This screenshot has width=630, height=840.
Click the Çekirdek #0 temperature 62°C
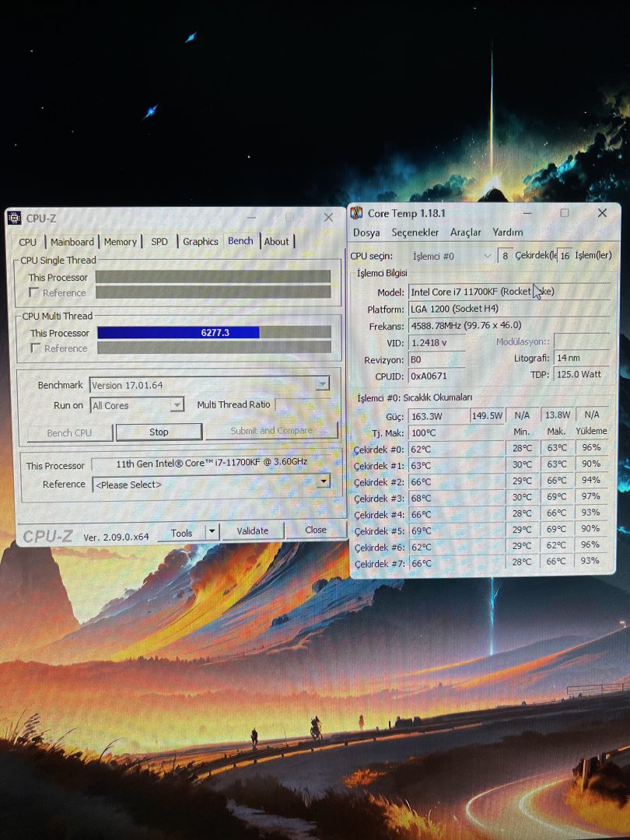pyautogui.click(x=457, y=450)
